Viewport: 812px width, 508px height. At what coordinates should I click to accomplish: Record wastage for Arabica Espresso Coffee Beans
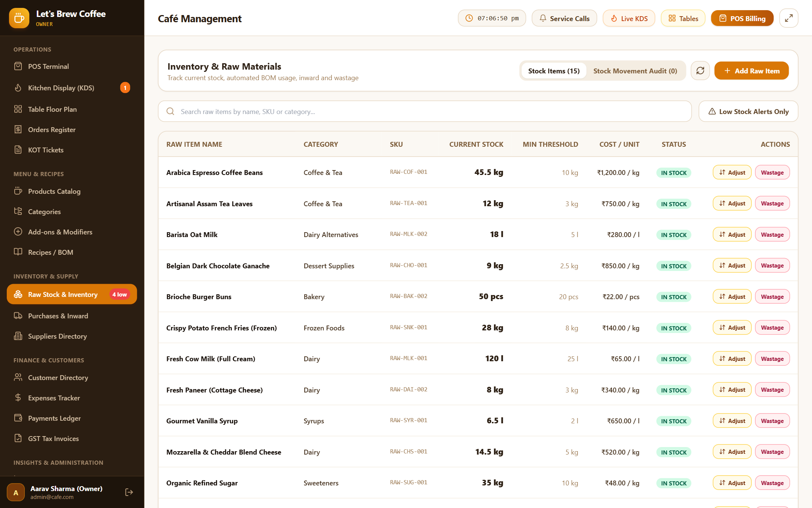point(772,172)
